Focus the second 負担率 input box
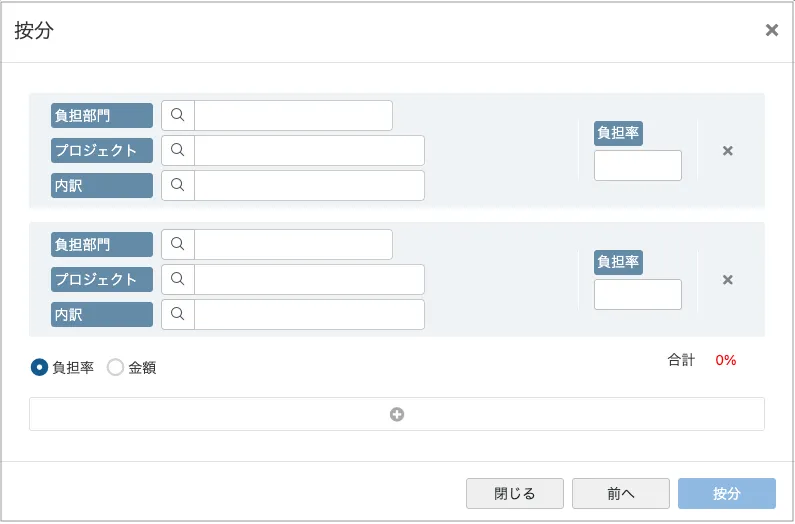The height and width of the screenshot is (524, 795). point(638,294)
